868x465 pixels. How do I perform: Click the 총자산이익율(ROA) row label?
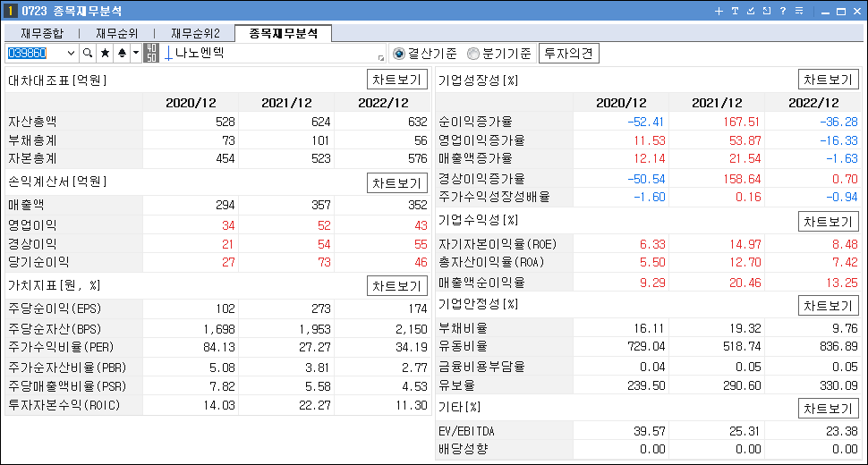point(491,263)
